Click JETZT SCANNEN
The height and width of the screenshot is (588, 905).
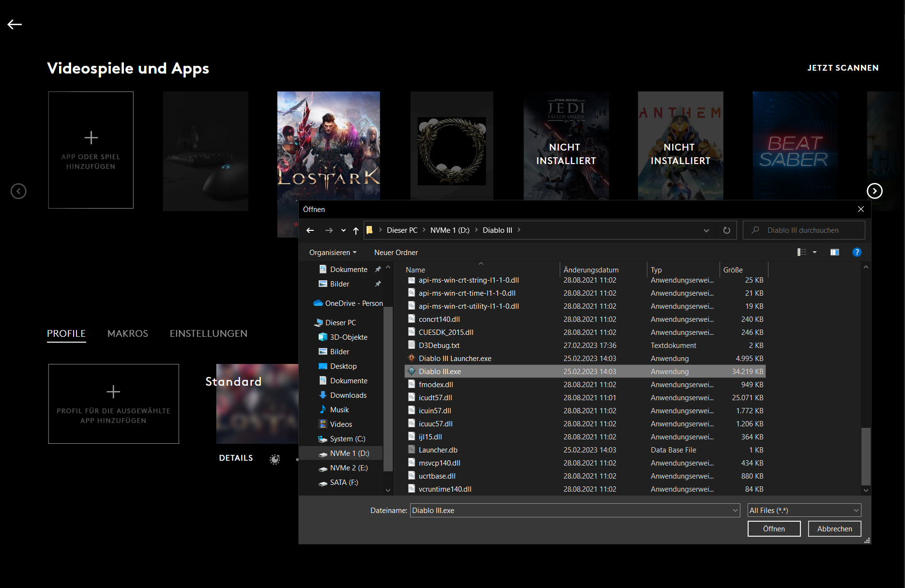pos(843,68)
